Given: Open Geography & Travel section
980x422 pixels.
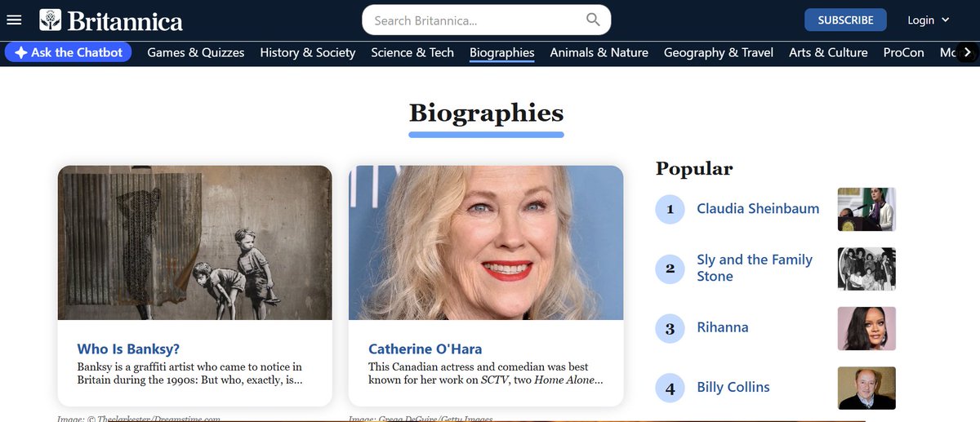Looking at the screenshot, I should [719, 52].
